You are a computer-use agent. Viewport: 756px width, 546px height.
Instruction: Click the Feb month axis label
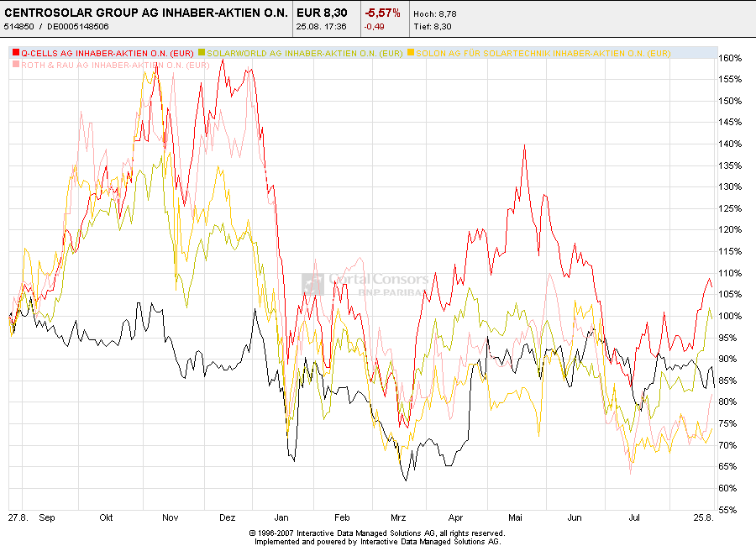[342, 517]
